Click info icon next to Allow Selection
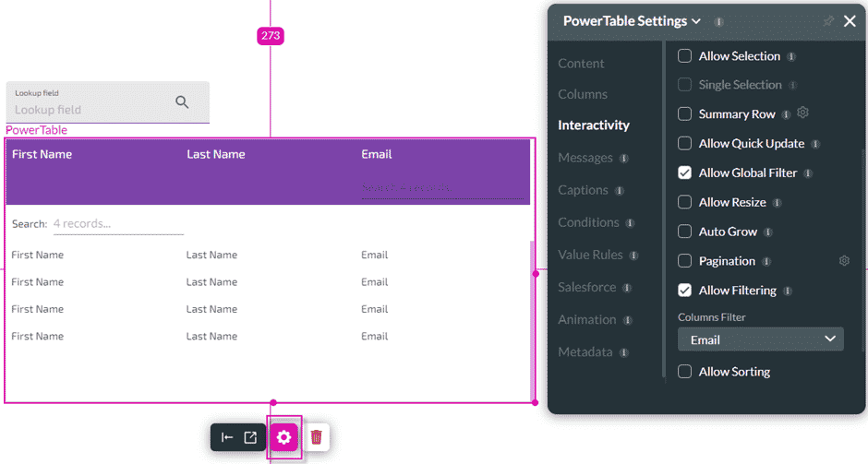This screenshot has width=868, height=464. pyautogui.click(x=791, y=56)
